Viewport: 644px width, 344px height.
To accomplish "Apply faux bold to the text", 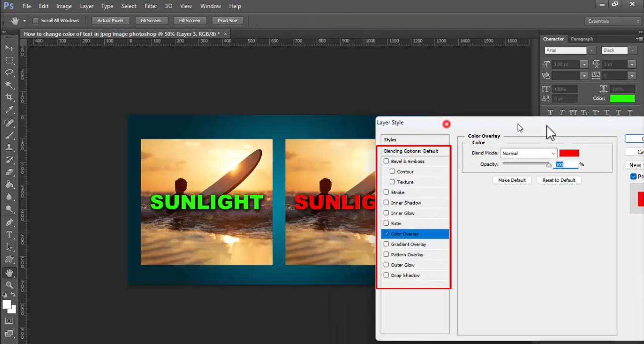I will click(x=550, y=112).
